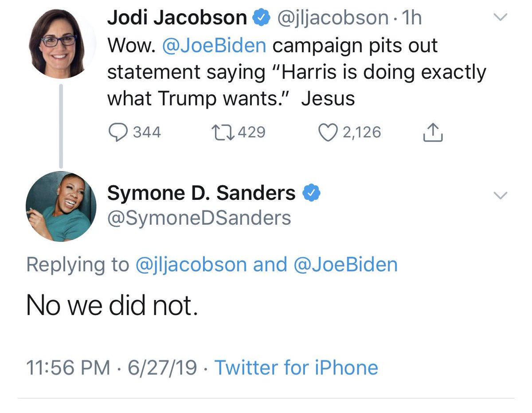Open options chevron on Symone Sanders' reply
Image resolution: width=532 pixels, height=413 pixels.
(501, 195)
